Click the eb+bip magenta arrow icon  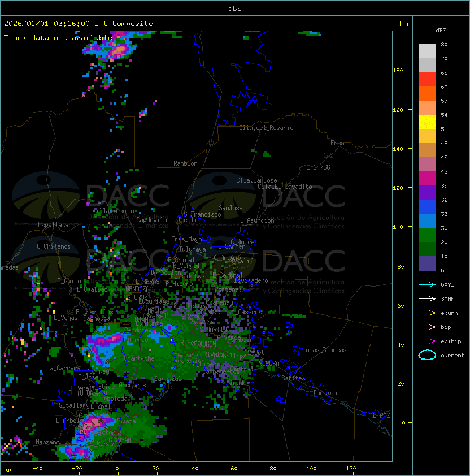[427, 341]
